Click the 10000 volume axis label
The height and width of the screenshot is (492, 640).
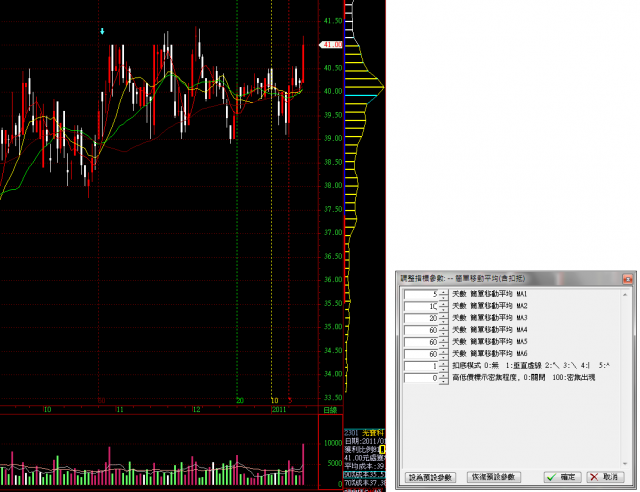click(x=333, y=443)
